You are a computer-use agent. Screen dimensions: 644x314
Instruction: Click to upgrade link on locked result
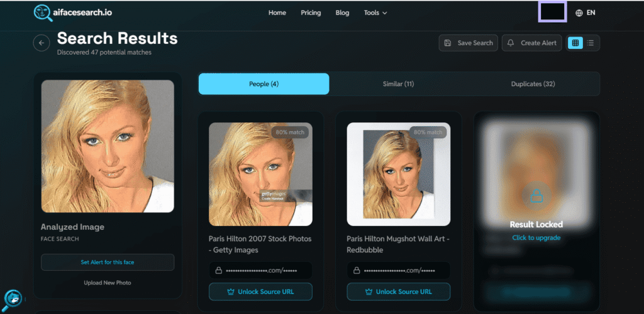[x=536, y=238]
